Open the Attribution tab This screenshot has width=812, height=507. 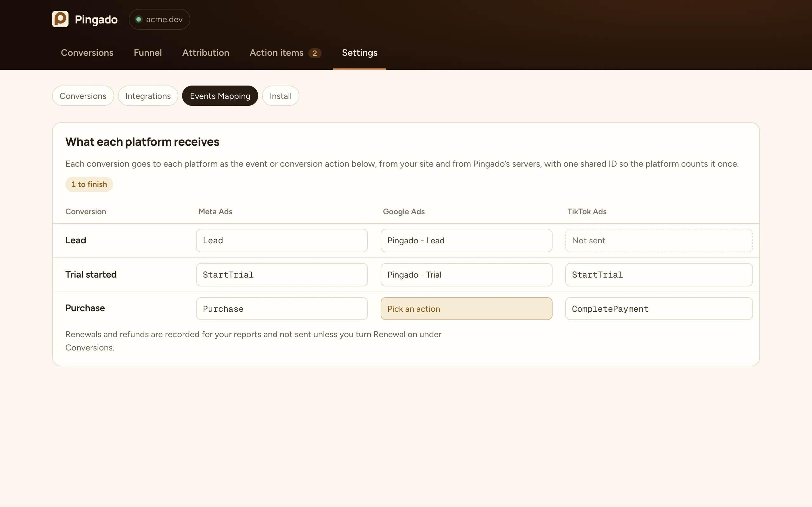click(x=206, y=53)
